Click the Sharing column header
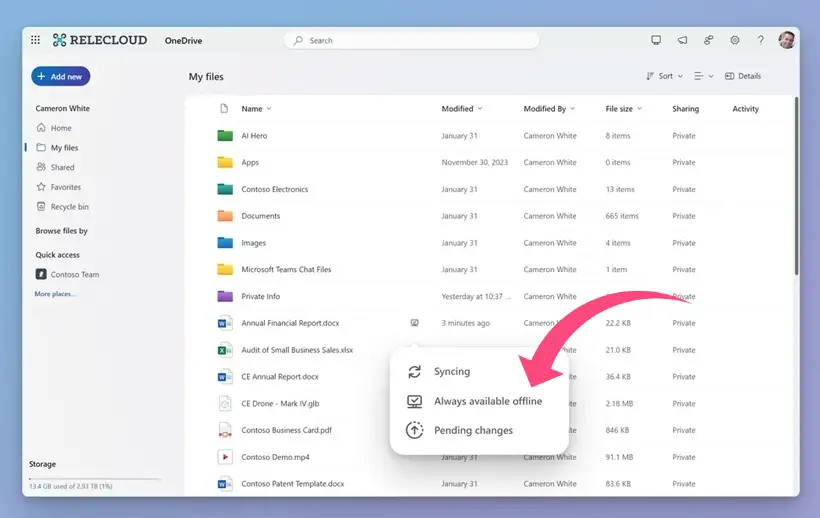The height and width of the screenshot is (518, 820). [685, 108]
